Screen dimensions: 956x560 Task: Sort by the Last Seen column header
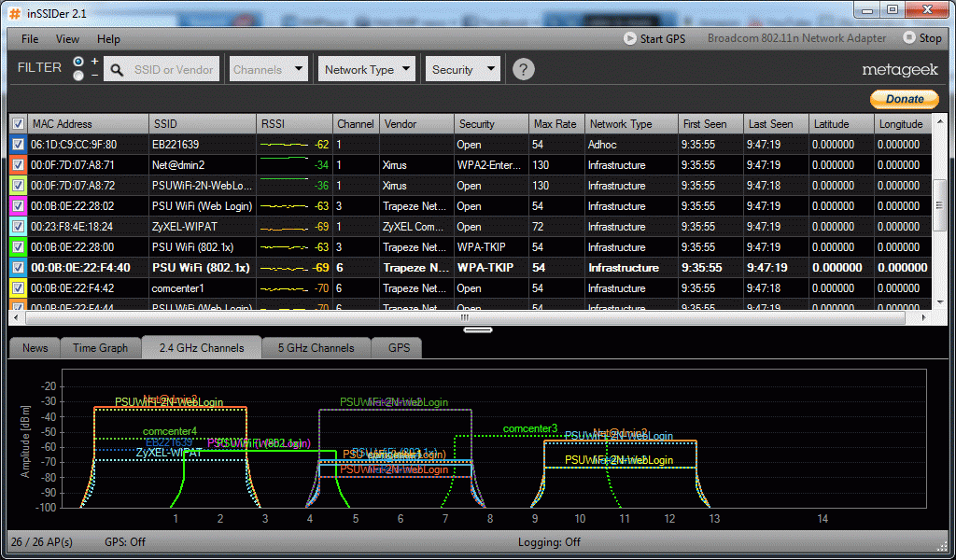tap(776, 124)
